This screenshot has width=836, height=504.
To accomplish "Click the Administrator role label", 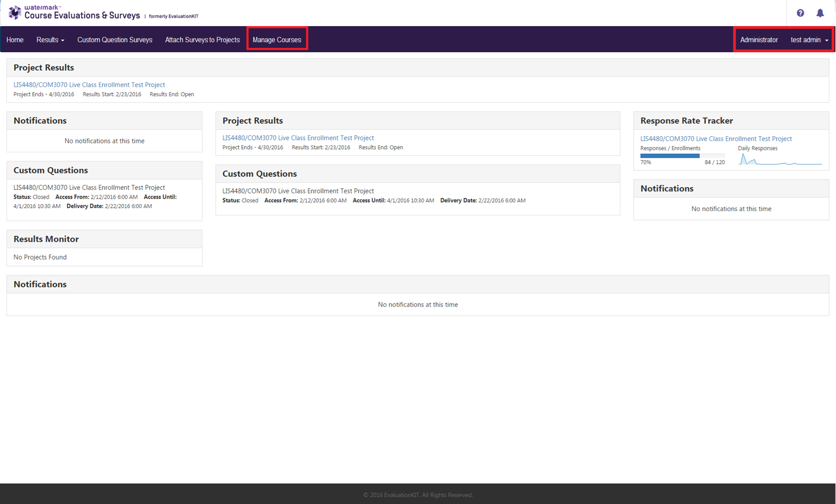I will [x=759, y=40].
